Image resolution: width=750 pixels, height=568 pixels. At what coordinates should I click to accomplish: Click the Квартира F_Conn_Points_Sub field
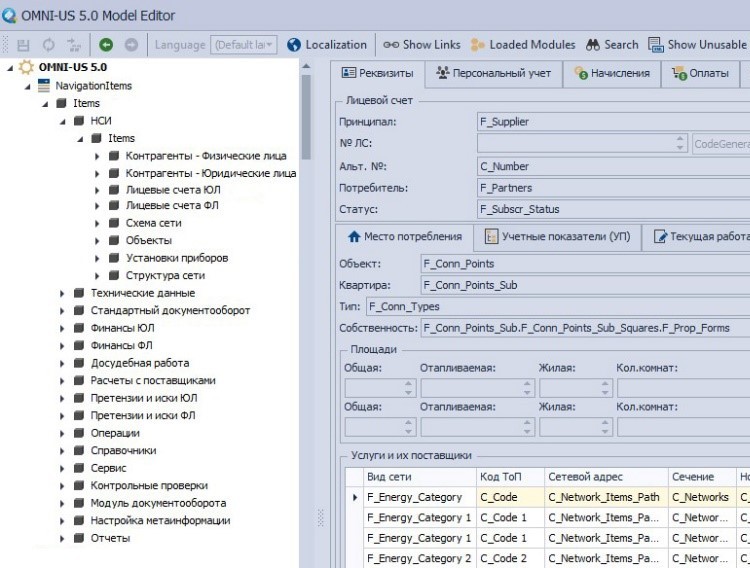[585, 286]
